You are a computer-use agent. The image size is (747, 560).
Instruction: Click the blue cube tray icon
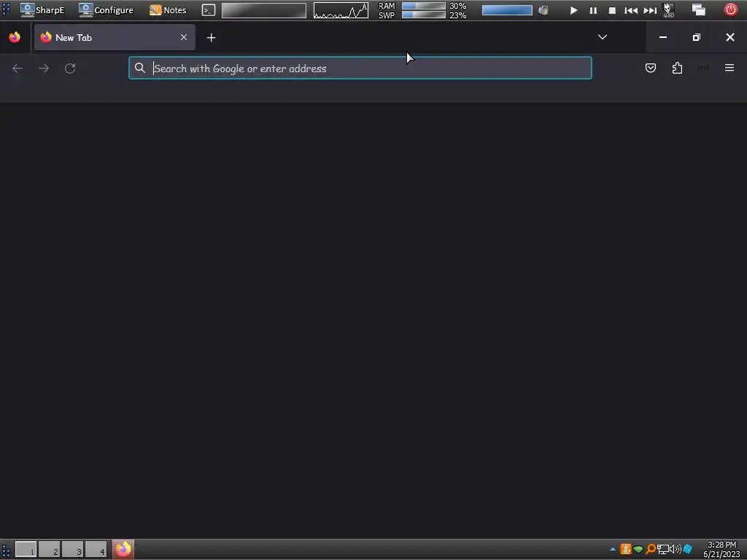tap(687, 549)
